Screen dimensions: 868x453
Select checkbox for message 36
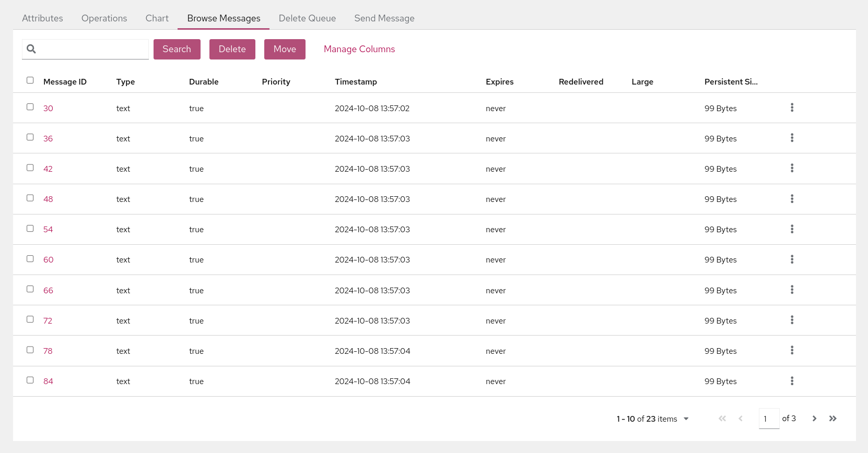pos(30,137)
